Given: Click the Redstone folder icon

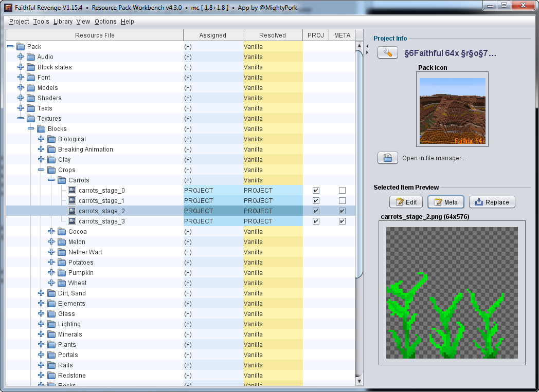Looking at the screenshot, I should (51, 376).
